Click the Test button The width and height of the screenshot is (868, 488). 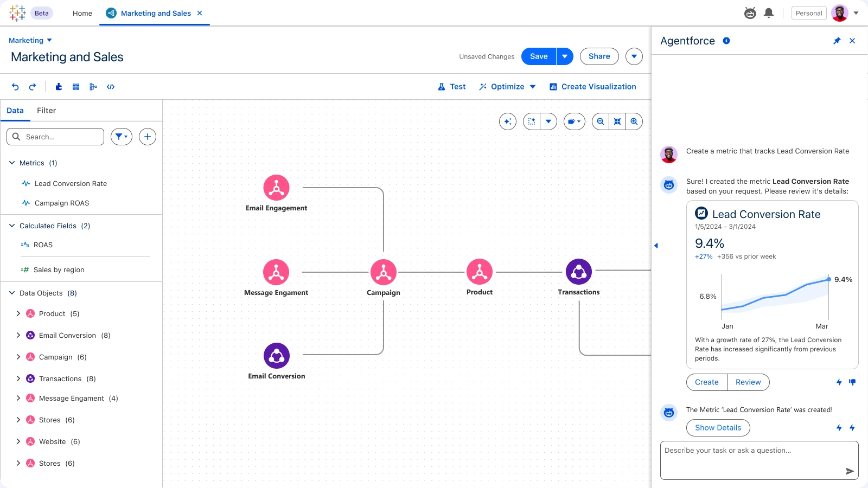tap(452, 87)
